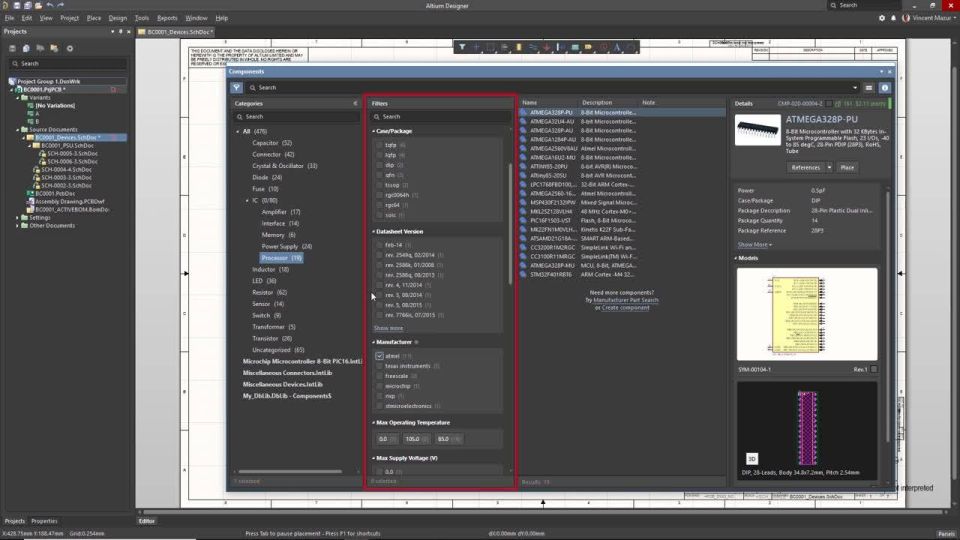Click the add object plus icon in active bar
The width and height of the screenshot is (960, 540).
[x=476, y=47]
